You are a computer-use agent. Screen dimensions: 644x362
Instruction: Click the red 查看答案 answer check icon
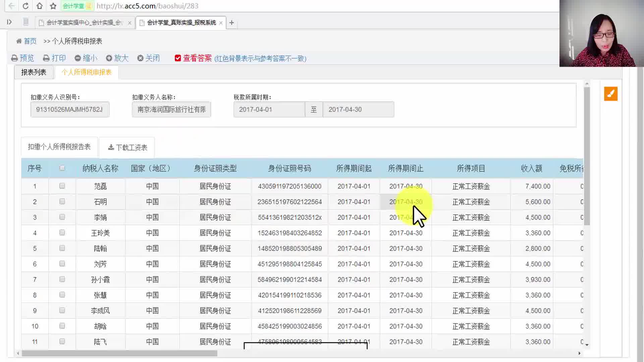coord(178,58)
